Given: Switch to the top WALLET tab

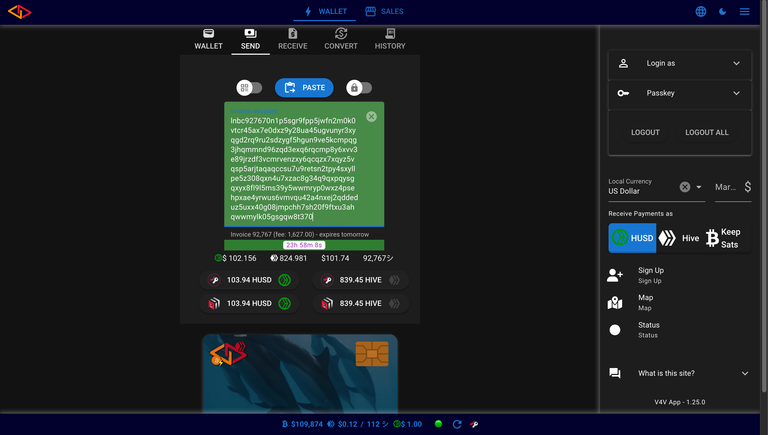Looking at the screenshot, I should tap(326, 11).
